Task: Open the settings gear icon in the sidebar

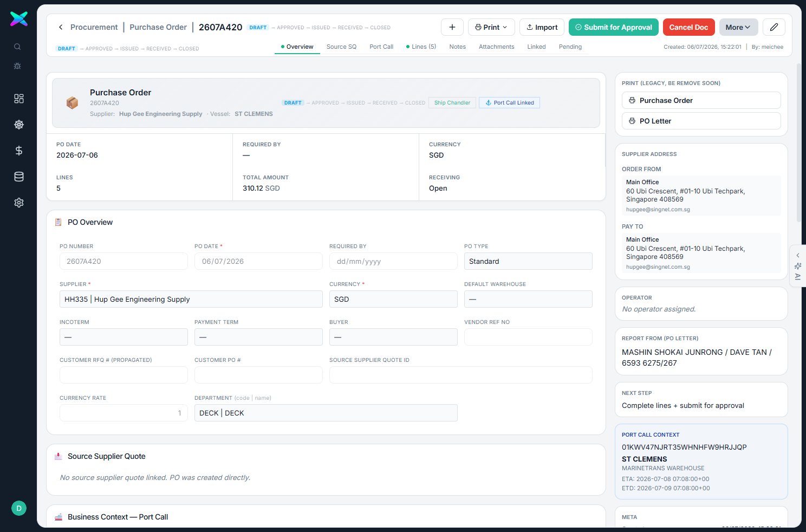Action: [19, 203]
